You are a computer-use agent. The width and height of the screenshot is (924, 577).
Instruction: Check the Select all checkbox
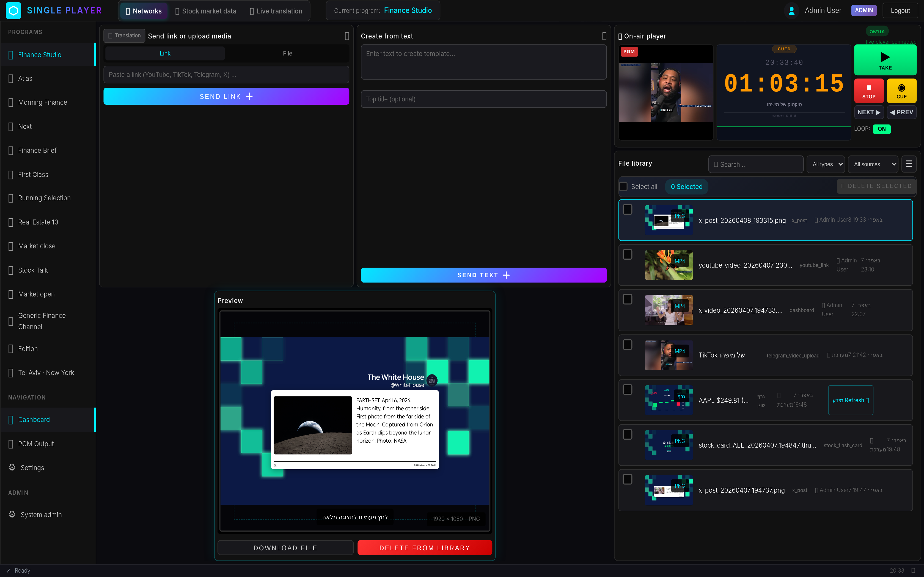point(623,186)
